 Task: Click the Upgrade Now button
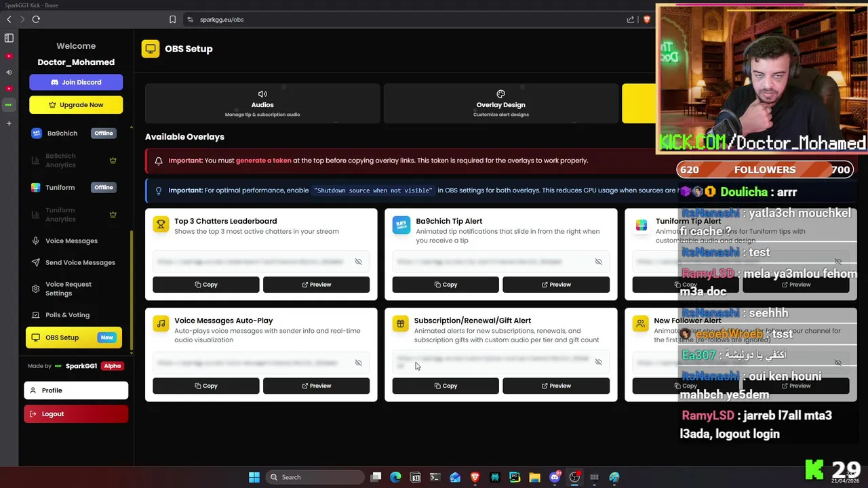click(76, 105)
